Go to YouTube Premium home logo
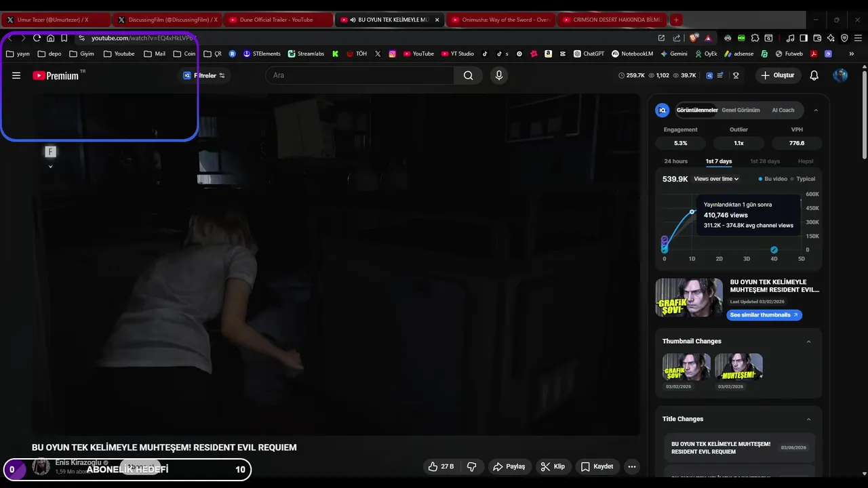868x488 pixels. (56, 75)
